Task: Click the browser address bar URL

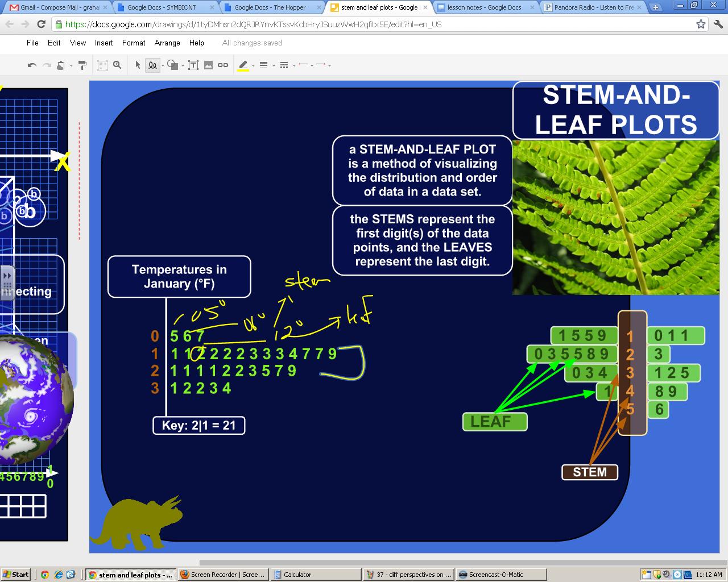Action: pos(253,24)
